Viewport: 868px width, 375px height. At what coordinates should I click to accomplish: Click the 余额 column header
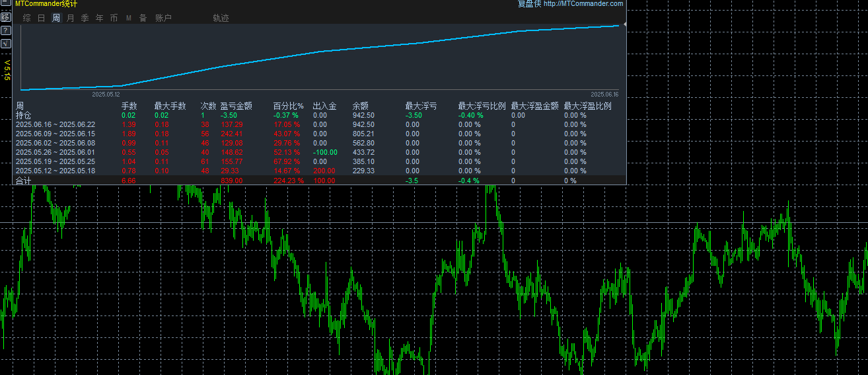click(x=360, y=106)
